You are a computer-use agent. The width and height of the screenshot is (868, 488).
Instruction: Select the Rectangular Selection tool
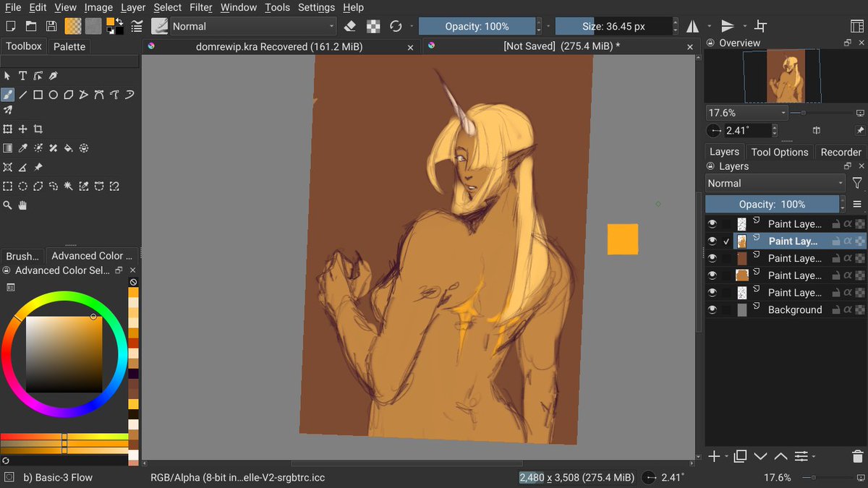[7, 186]
